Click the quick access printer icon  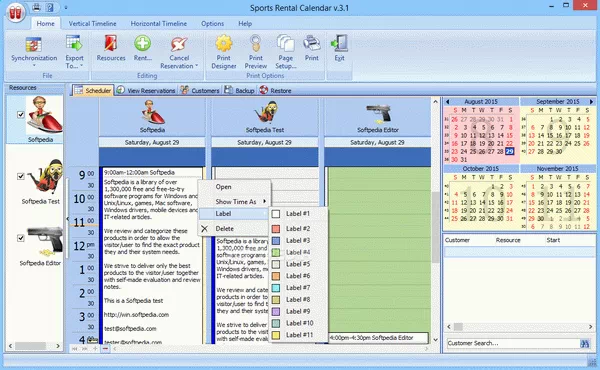[x=36, y=7]
